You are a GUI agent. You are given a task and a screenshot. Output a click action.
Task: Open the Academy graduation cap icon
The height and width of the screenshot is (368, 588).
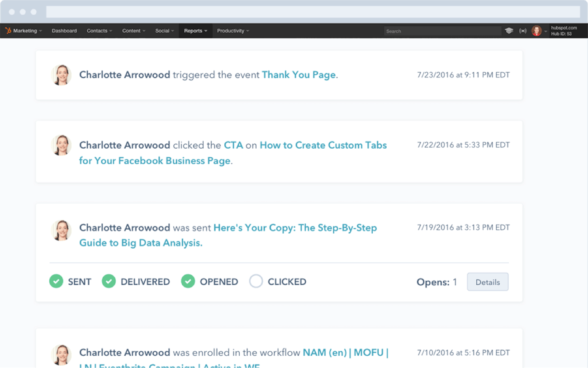(x=509, y=31)
